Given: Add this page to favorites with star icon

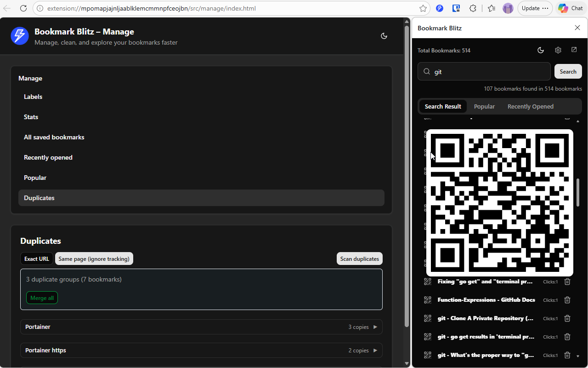Looking at the screenshot, I should click(x=423, y=8).
